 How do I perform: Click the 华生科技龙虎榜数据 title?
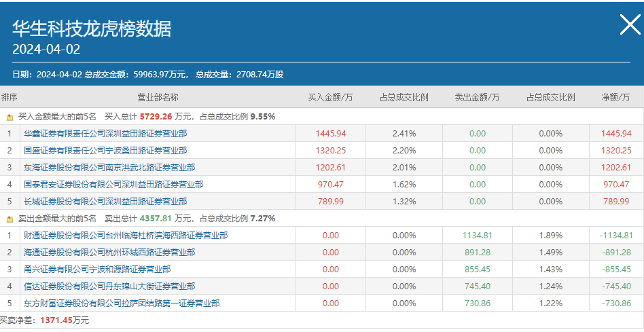(x=92, y=29)
